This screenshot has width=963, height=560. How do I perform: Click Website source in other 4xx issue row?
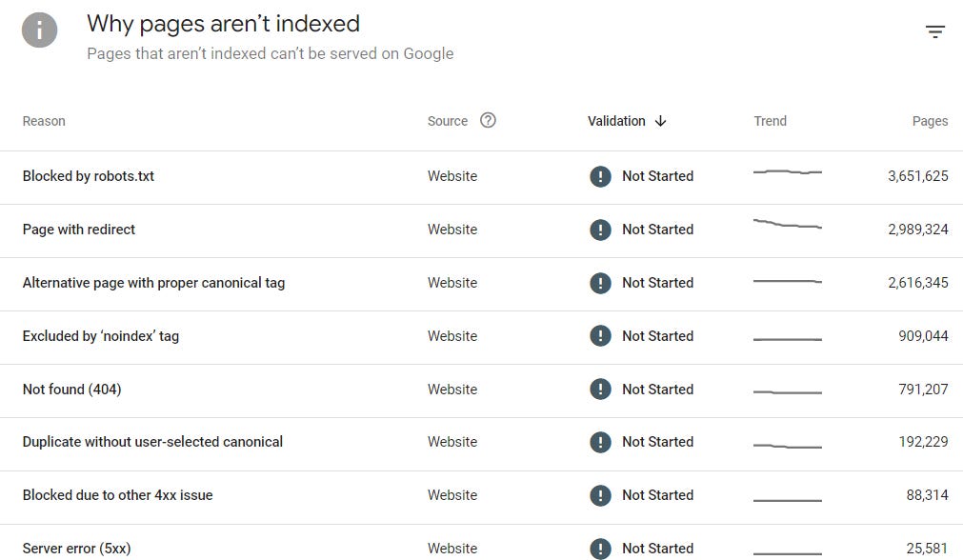(452, 495)
